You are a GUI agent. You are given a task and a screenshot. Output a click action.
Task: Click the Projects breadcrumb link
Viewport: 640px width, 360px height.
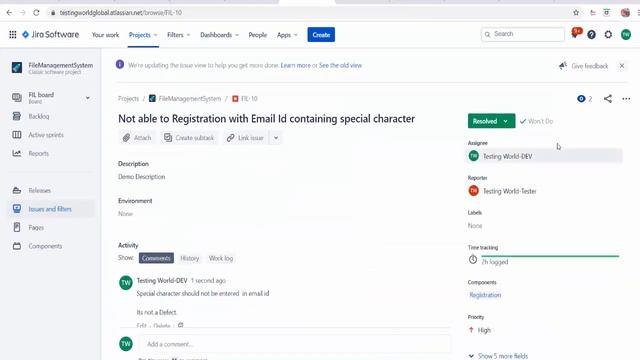pos(128,99)
